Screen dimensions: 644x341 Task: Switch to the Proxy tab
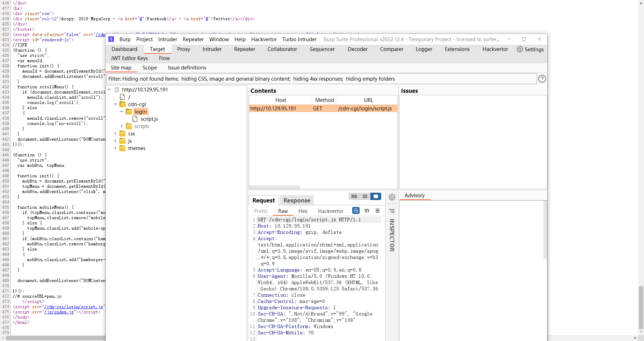tap(183, 49)
